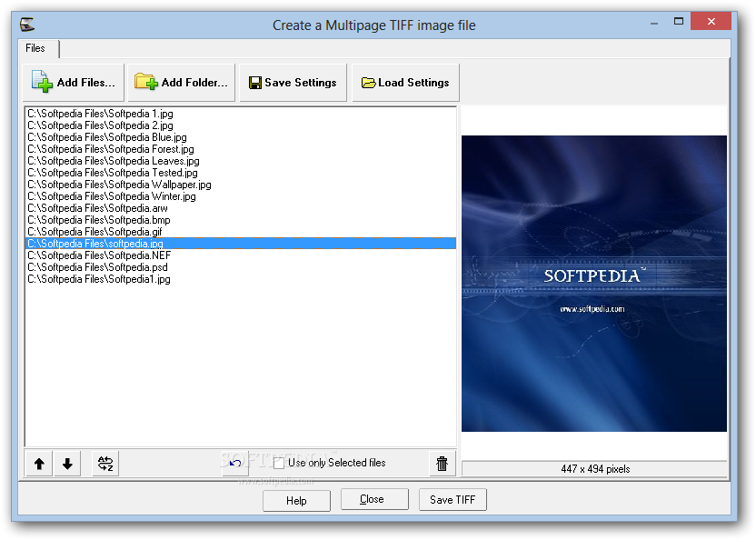The width and height of the screenshot is (756, 540).
Task: Sort file list alphabetically A-Z icon
Action: (x=105, y=464)
